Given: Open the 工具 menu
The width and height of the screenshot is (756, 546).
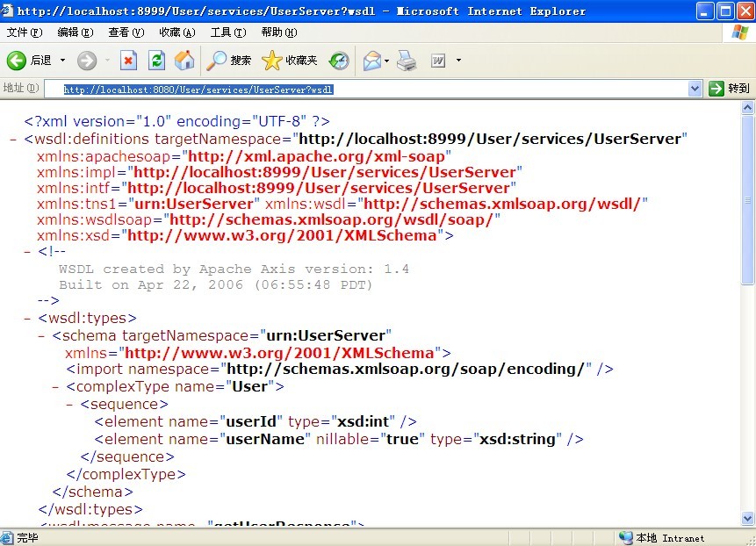Looking at the screenshot, I should (227, 32).
